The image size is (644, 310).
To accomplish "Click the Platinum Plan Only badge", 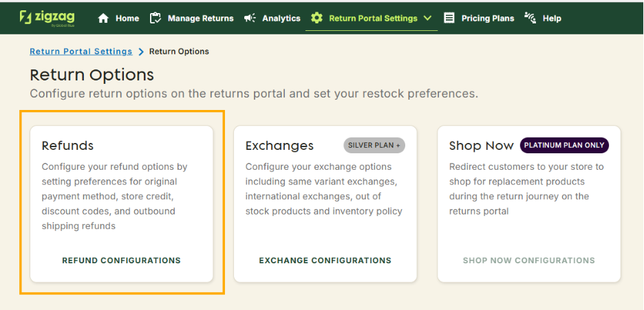I will coord(564,145).
